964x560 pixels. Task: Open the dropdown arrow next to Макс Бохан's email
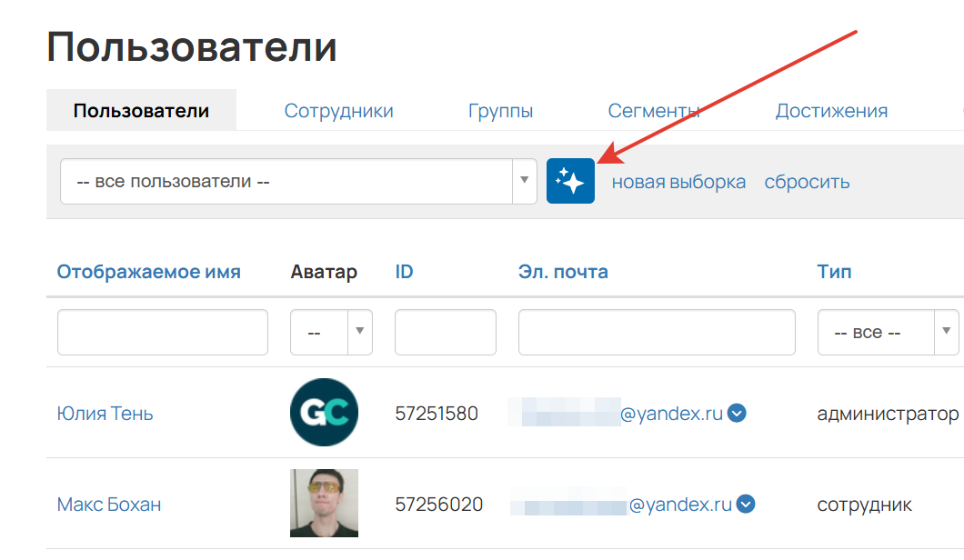[x=745, y=503]
